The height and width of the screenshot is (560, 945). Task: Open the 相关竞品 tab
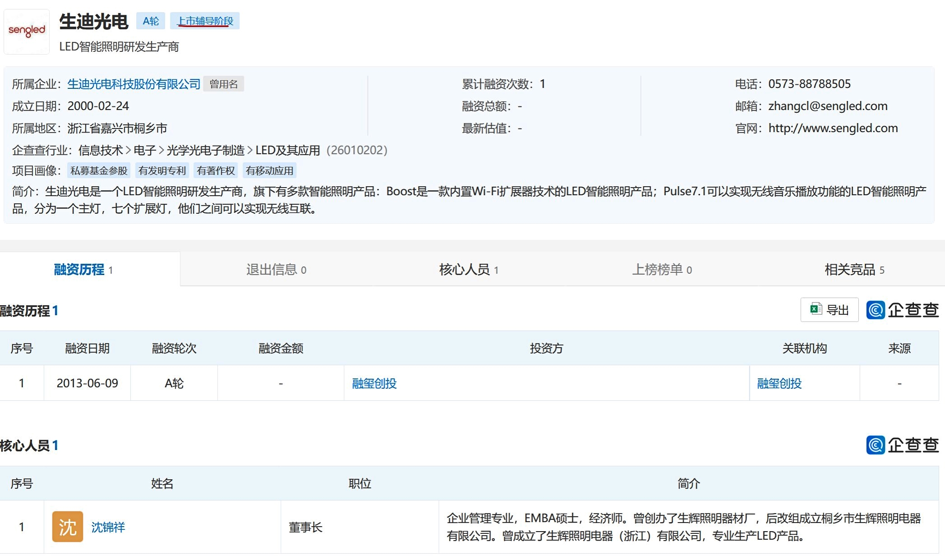pos(854,270)
